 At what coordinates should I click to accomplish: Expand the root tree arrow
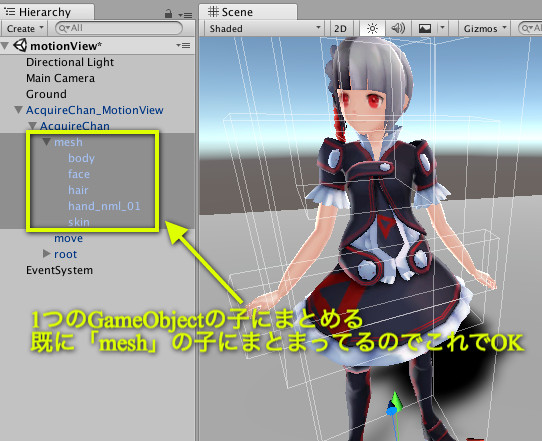coord(47,254)
